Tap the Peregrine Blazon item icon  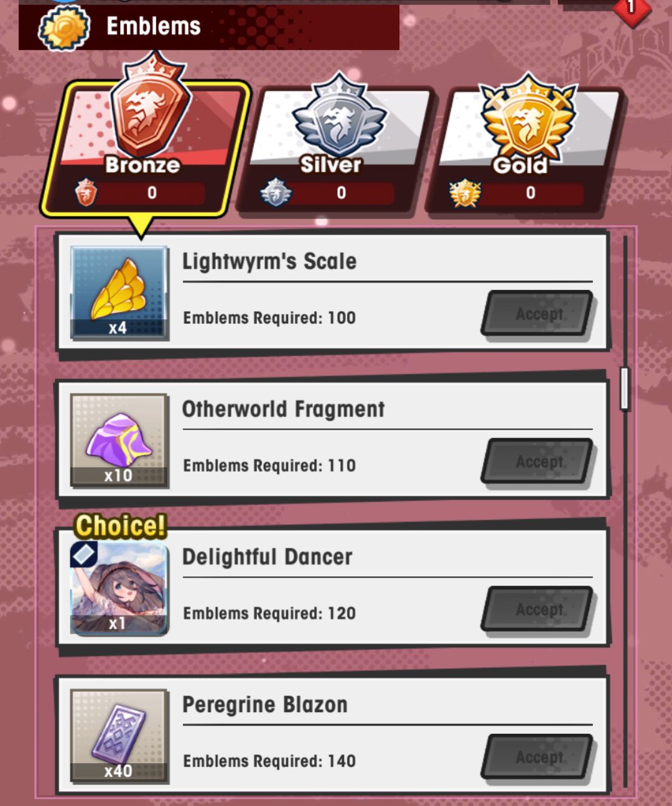click(x=119, y=736)
